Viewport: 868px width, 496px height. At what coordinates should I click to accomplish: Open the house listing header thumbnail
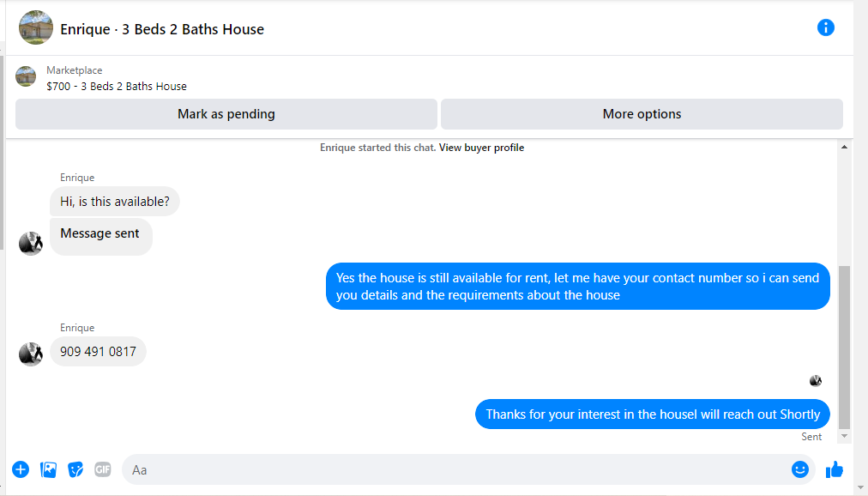[x=36, y=27]
